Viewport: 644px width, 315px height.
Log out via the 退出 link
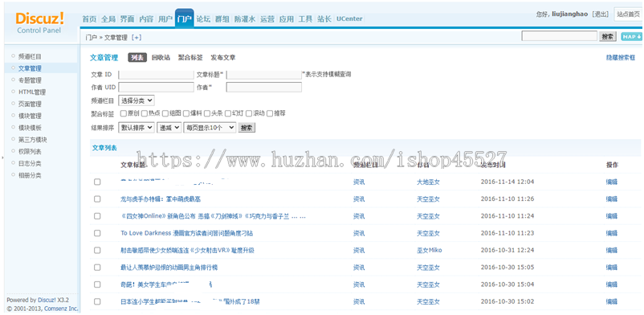(601, 14)
